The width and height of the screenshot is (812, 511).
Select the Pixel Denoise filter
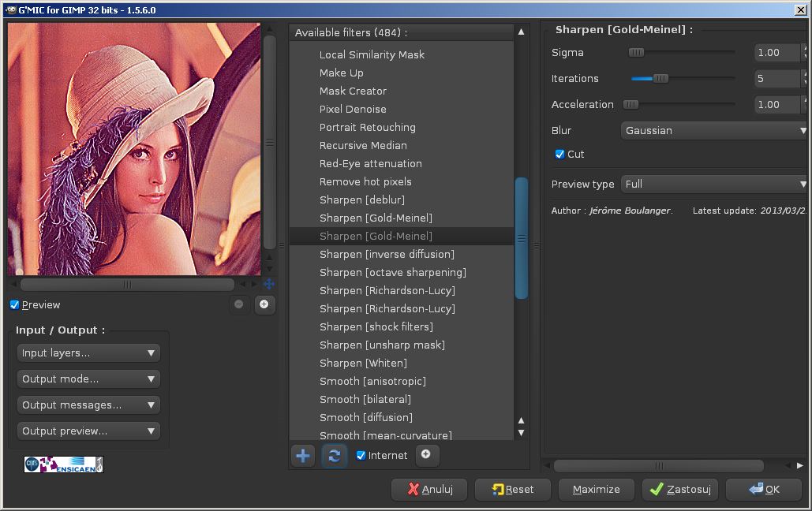353,110
